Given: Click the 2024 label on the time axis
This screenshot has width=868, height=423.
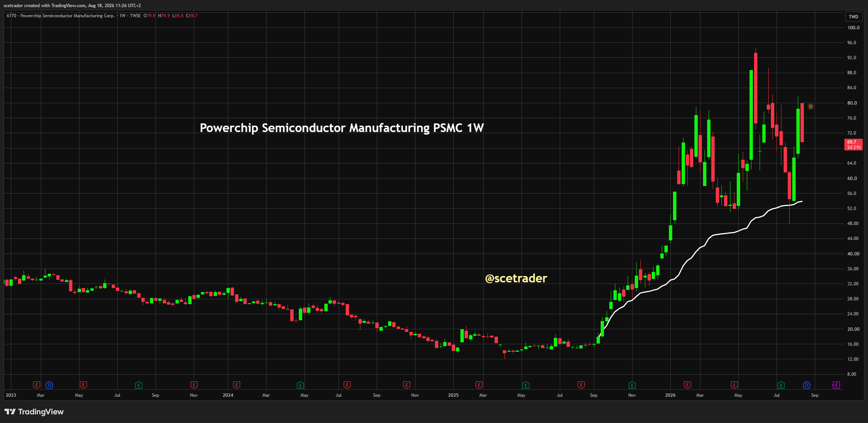Looking at the screenshot, I should pos(228,395).
